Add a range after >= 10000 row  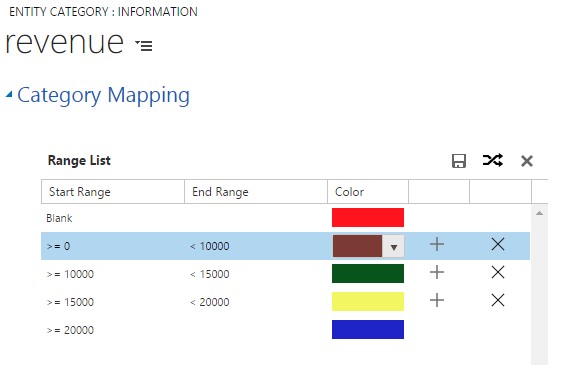click(x=437, y=272)
